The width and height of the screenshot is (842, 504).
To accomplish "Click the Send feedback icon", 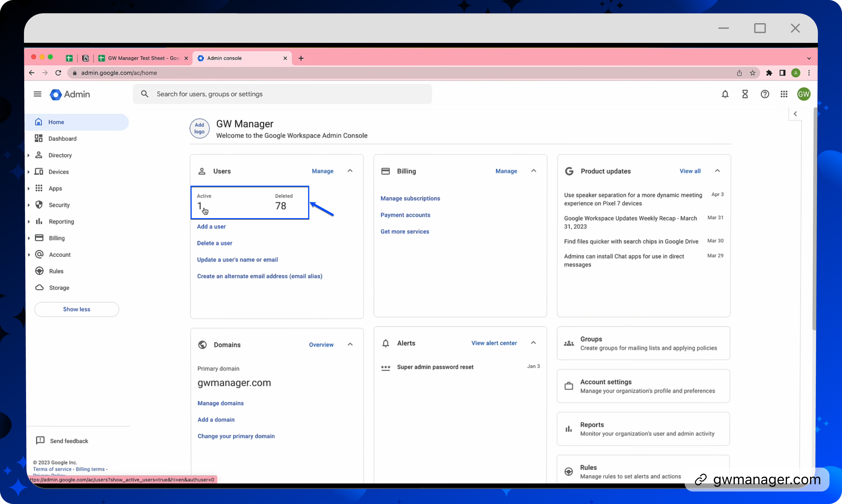I will (40, 440).
